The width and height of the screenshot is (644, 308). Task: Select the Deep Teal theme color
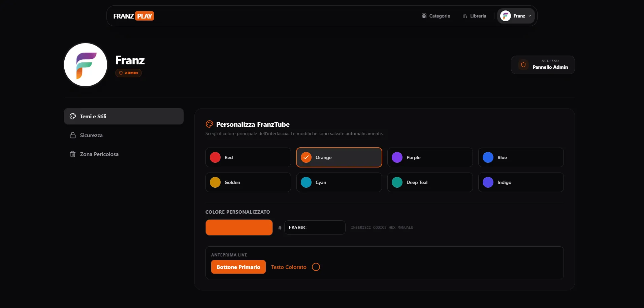tap(430, 182)
